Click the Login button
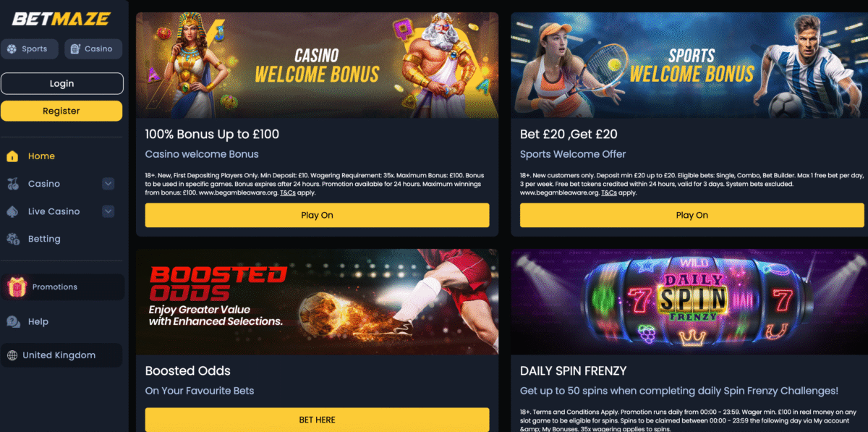The width and height of the screenshot is (868, 432). [61, 83]
